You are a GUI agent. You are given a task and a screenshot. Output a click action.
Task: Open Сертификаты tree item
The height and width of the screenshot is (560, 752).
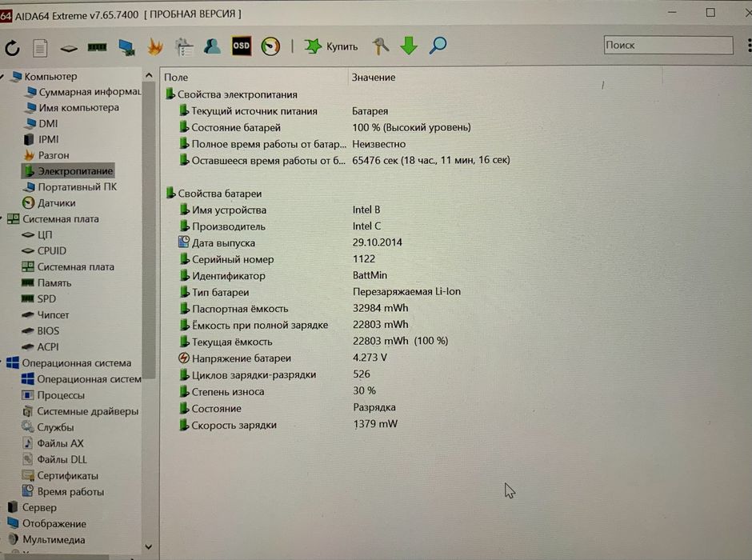click(x=60, y=476)
